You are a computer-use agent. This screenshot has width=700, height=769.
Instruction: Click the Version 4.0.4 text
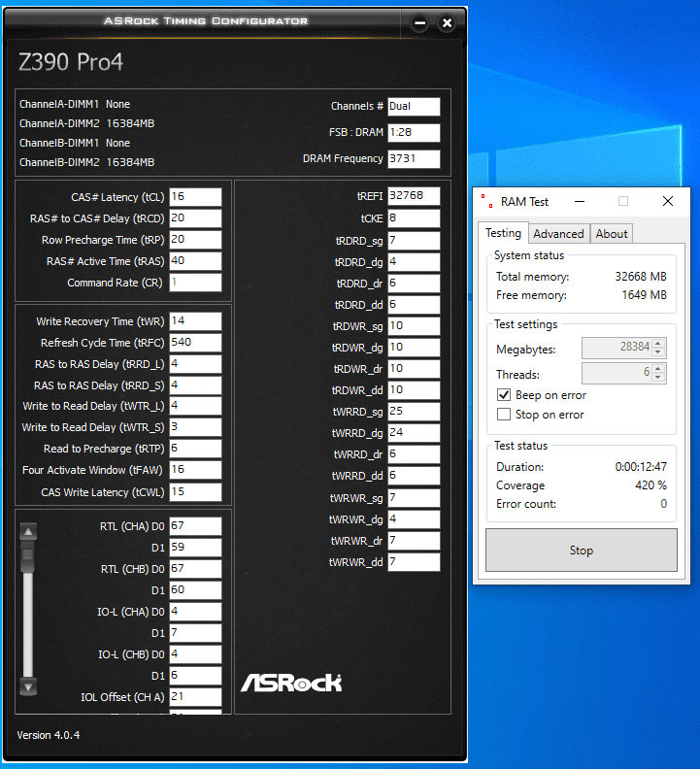[49, 735]
